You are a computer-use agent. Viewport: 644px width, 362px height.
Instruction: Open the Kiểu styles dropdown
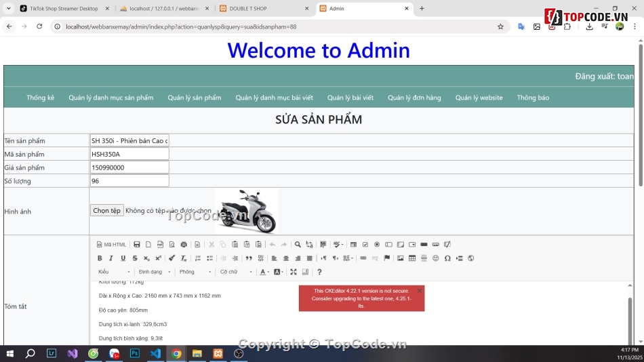tap(114, 272)
